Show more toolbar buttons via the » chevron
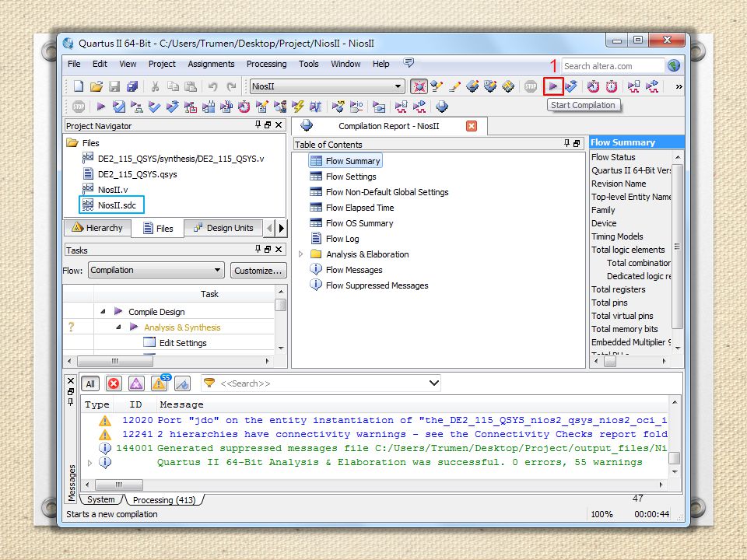 tap(679, 86)
